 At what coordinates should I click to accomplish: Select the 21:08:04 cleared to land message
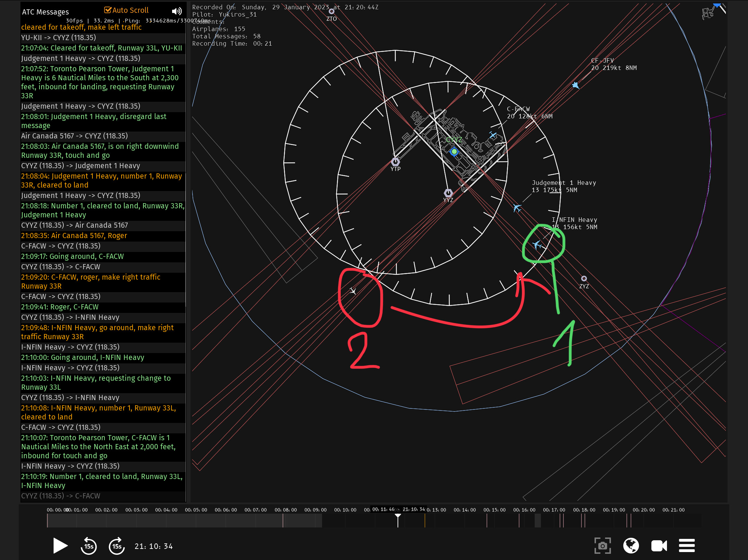pyautogui.click(x=101, y=180)
